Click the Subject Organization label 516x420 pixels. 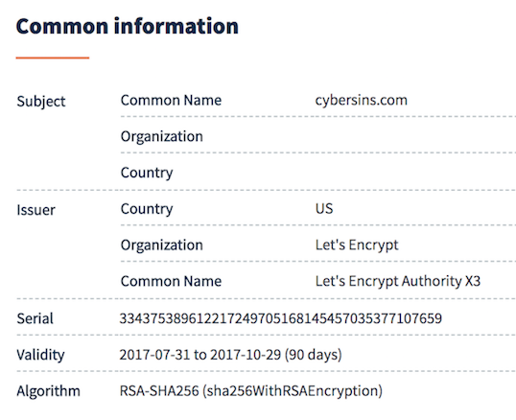click(161, 136)
